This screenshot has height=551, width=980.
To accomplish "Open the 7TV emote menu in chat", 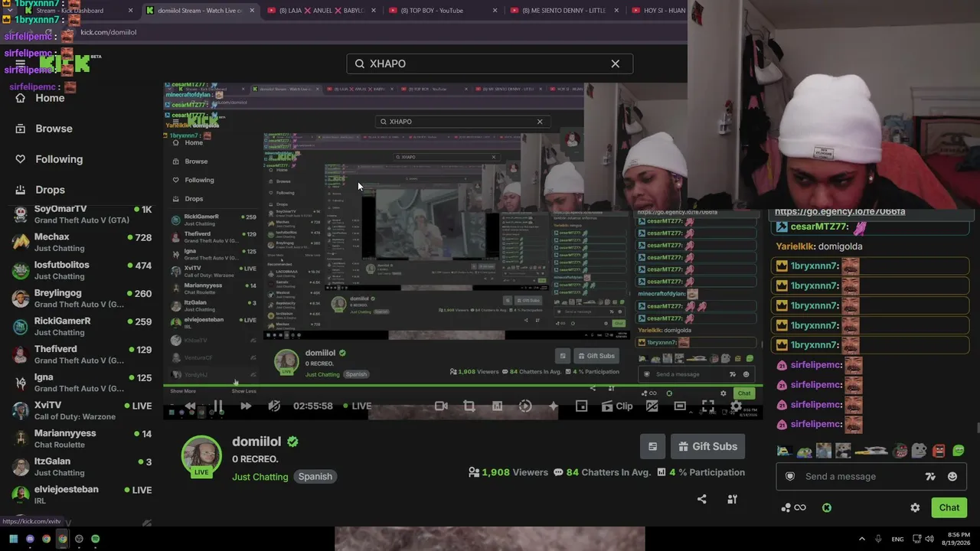I will (x=930, y=477).
